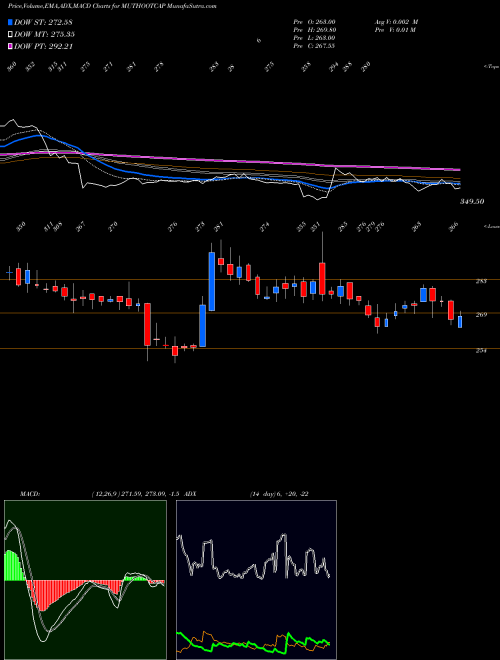The height and width of the screenshot is (660, 500).
Task: Click the 'Pre O: 268.00' open value
Action: point(314,22)
